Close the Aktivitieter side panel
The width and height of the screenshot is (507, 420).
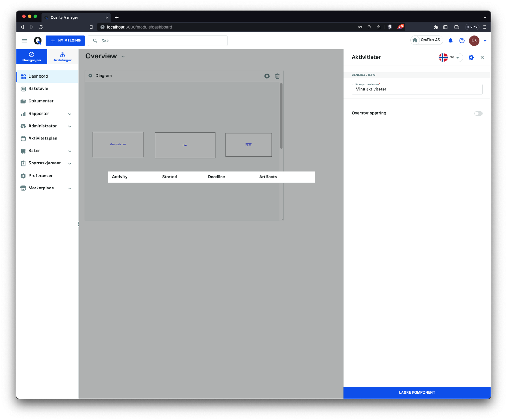[x=482, y=57]
